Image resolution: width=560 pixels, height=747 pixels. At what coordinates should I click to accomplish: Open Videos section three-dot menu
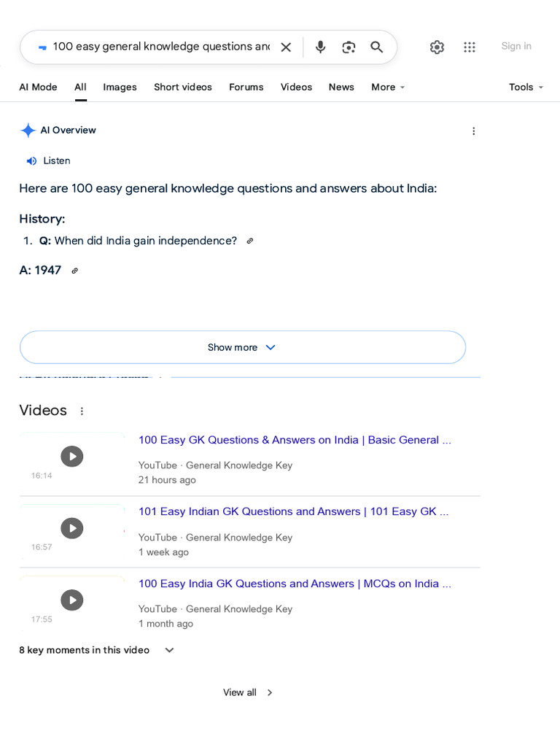(82, 411)
